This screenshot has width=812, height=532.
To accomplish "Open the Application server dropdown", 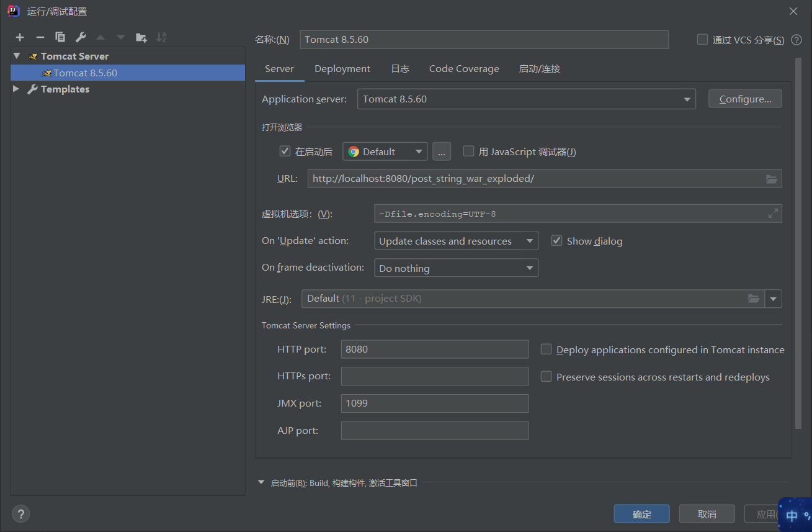I will (526, 99).
